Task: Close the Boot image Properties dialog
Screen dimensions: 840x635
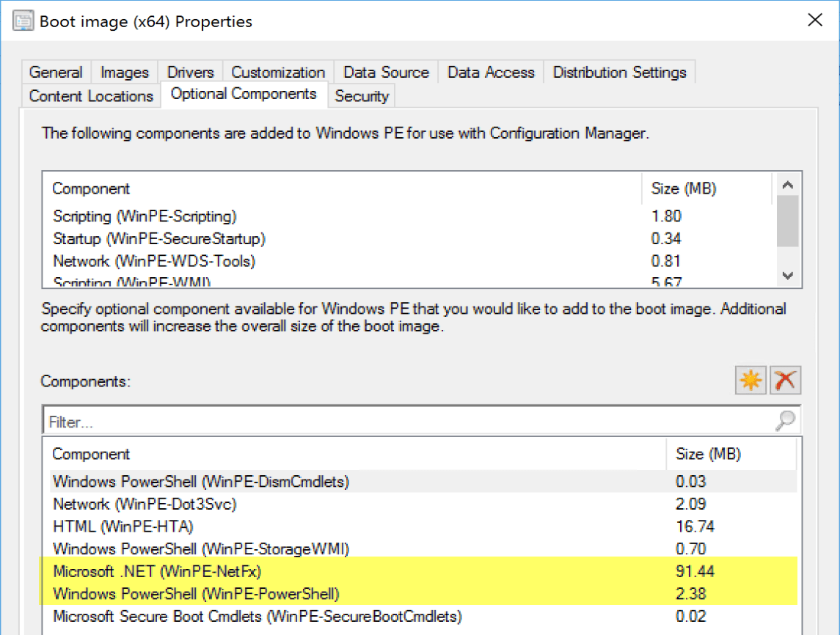Action: (x=814, y=21)
